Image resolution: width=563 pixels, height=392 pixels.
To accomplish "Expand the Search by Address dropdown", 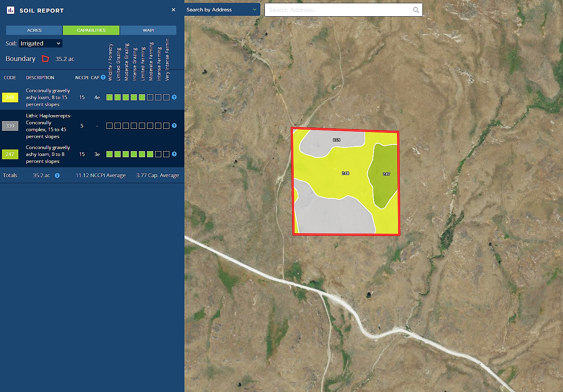I will [x=222, y=10].
